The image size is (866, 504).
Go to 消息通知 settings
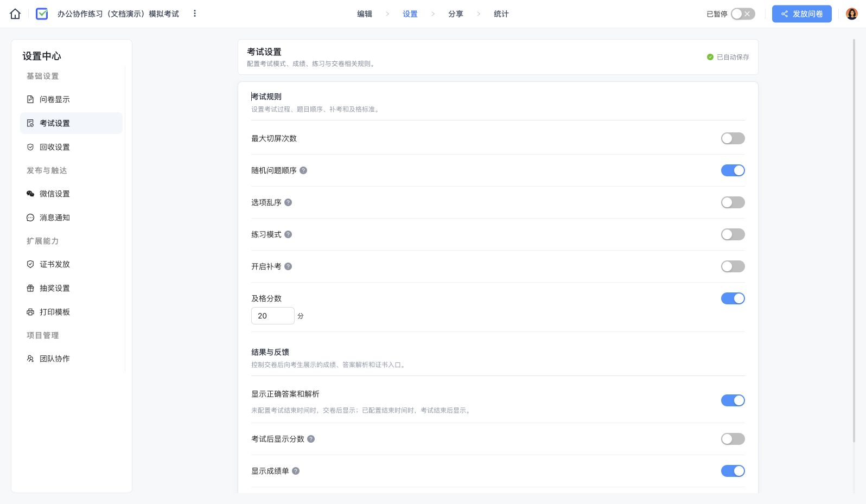pyautogui.click(x=71, y=218)
